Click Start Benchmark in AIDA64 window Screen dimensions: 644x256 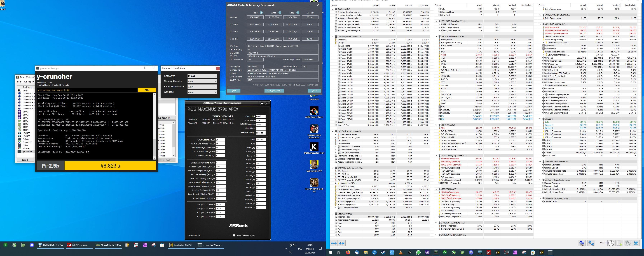[x=274, y=91]
